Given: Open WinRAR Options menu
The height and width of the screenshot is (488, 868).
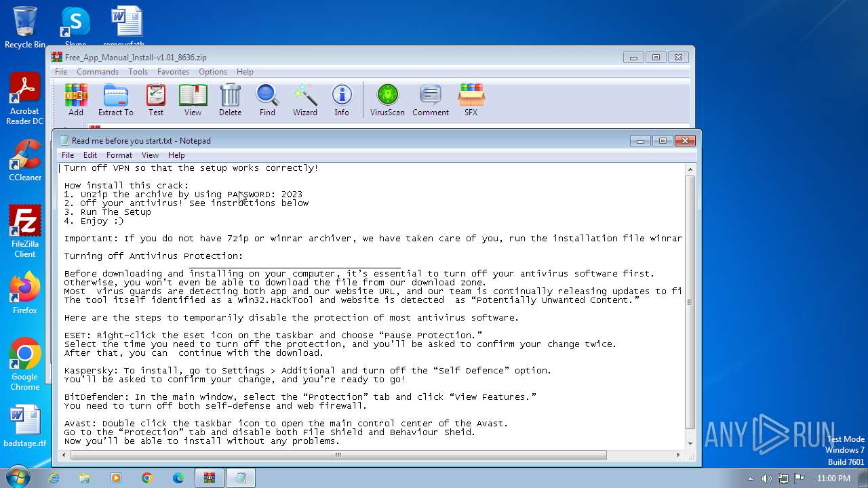Looking at the screenshot, I should click(x=213, y=72).
